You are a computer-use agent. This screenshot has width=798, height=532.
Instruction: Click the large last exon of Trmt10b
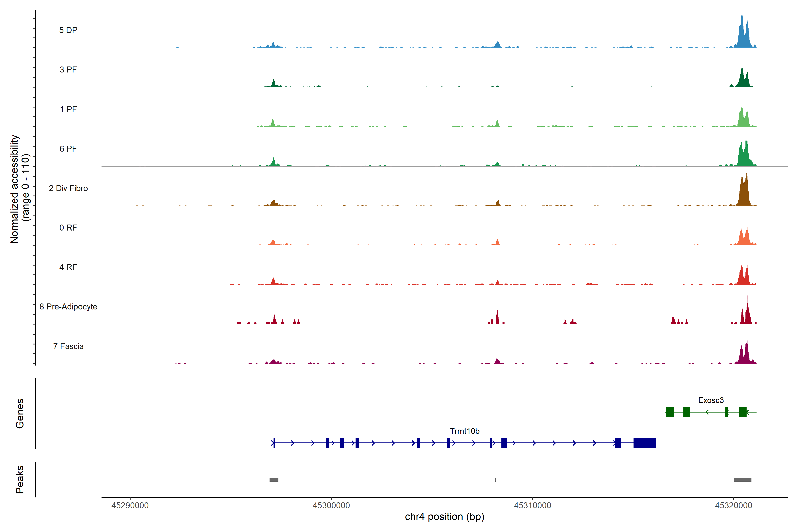644,443
